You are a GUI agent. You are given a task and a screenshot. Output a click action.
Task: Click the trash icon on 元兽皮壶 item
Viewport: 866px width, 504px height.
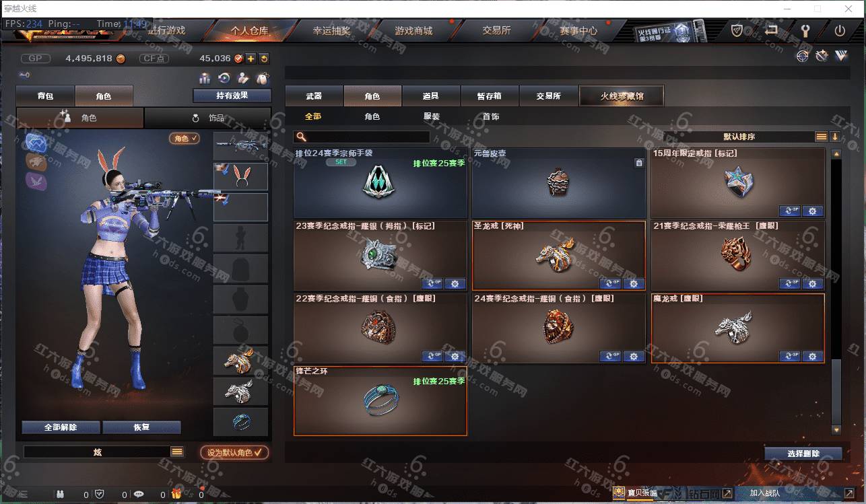(639, 163)
